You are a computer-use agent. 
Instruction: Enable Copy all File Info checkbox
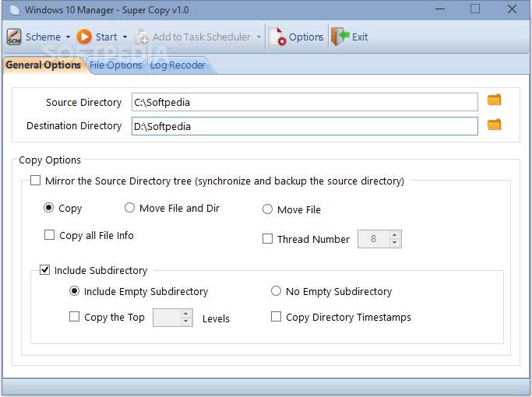click(x=50, y=234)
